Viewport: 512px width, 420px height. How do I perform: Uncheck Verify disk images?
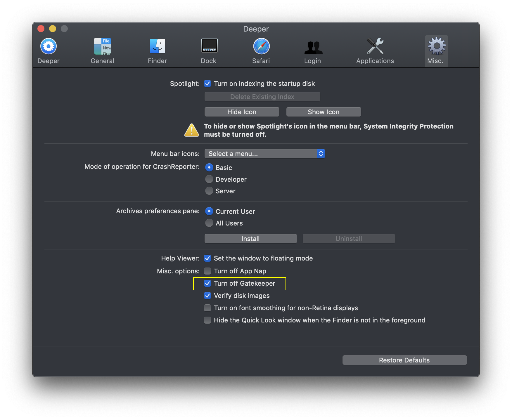207,296
